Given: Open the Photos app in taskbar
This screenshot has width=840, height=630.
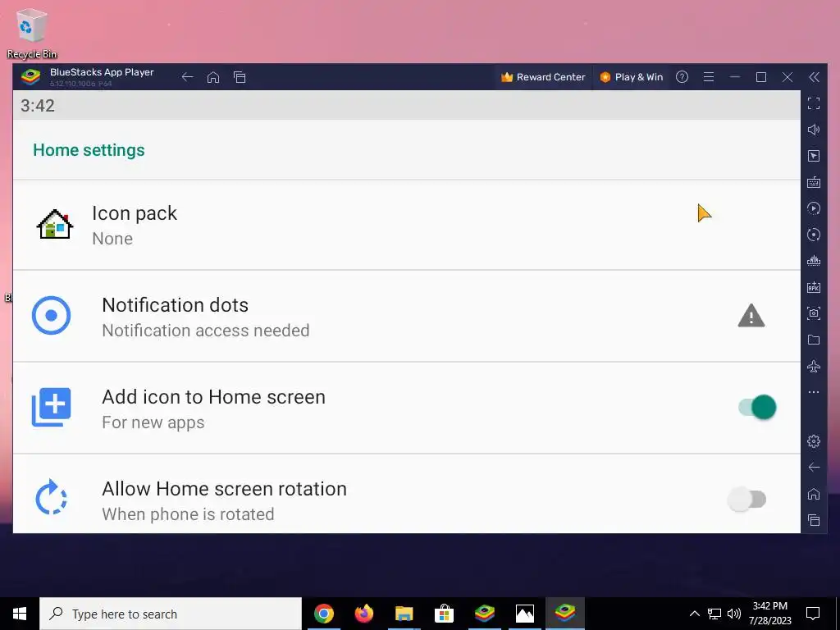Looking at the screenshot, I should point(524,614).
